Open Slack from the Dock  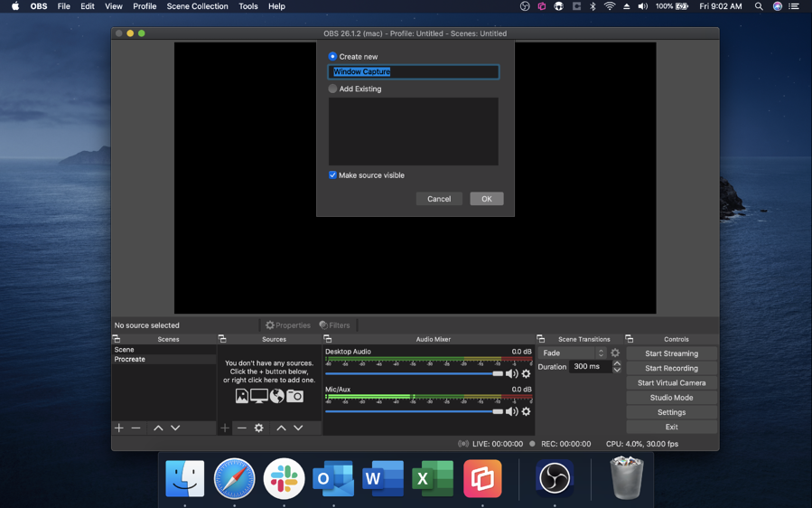(284, 478)
